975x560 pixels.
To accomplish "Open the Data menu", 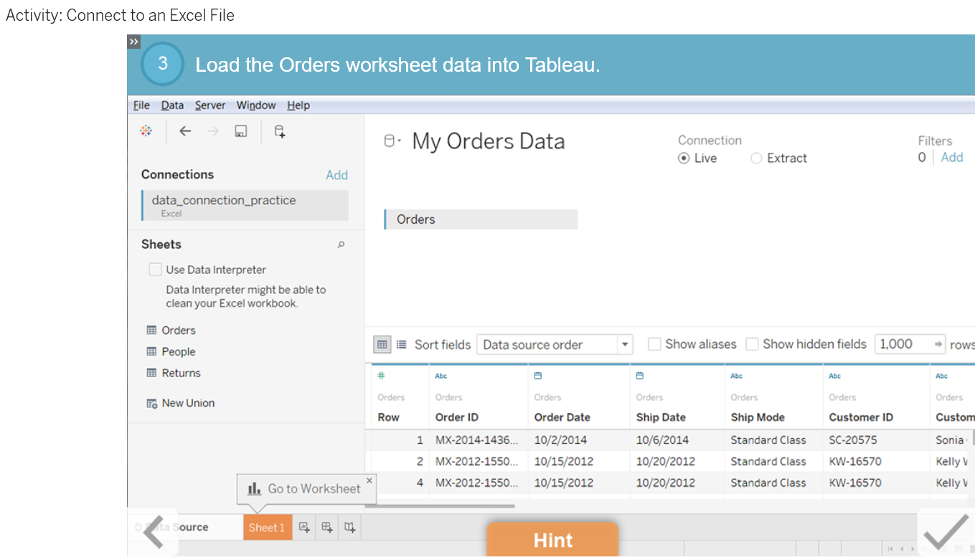I will (172, 105).
